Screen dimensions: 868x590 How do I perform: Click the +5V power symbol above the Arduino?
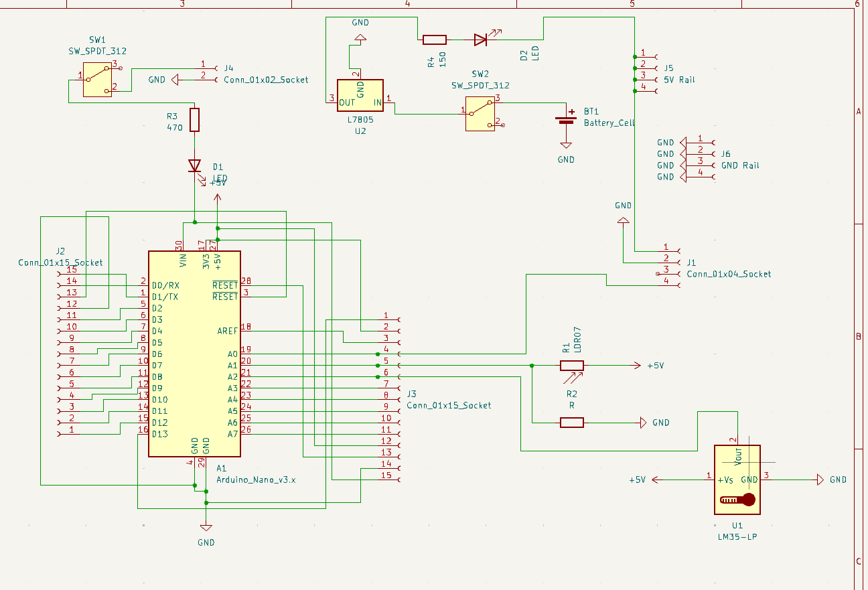217,199
